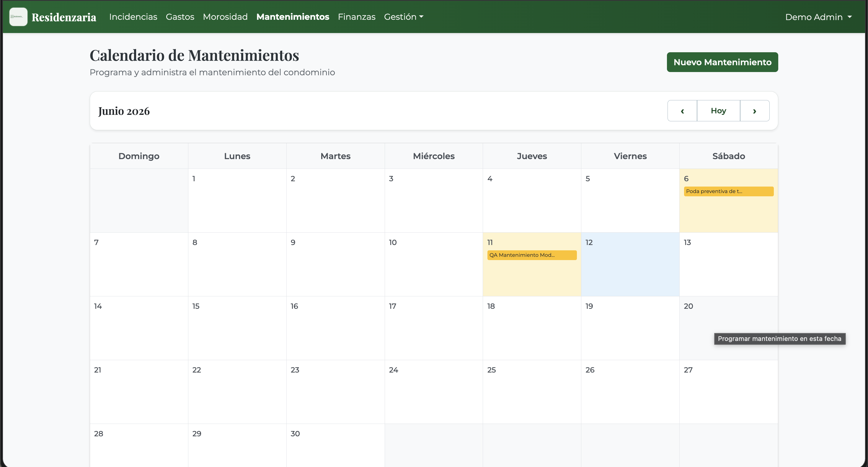Click the Residenzaria brand name
The image size is (868, 467).
(x=64, y=17)
